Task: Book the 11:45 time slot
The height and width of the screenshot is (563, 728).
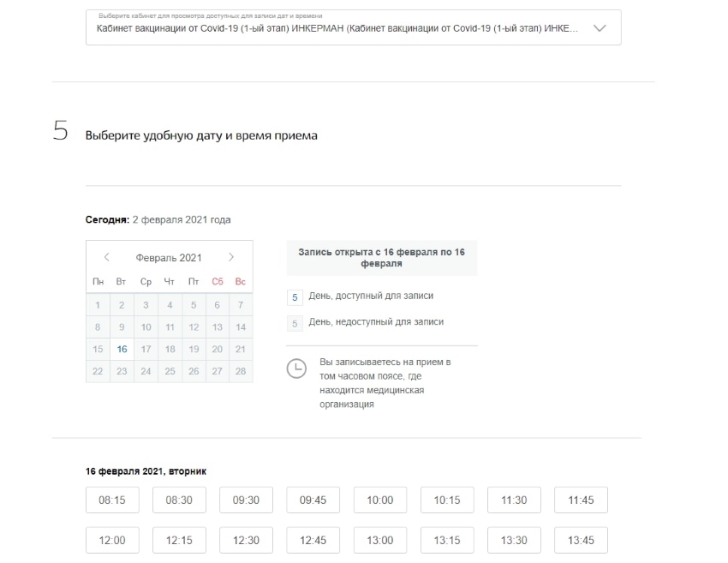Action: tap(581, 500)
